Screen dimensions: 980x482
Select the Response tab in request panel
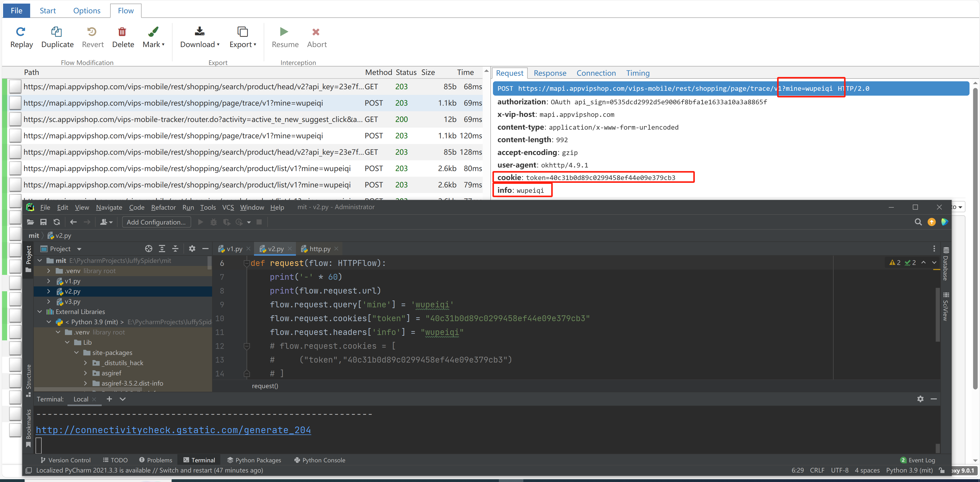(x=548, y=73)
